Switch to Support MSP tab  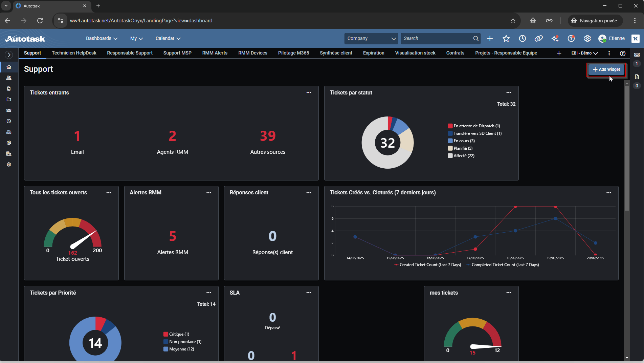(x=177, y=53)
